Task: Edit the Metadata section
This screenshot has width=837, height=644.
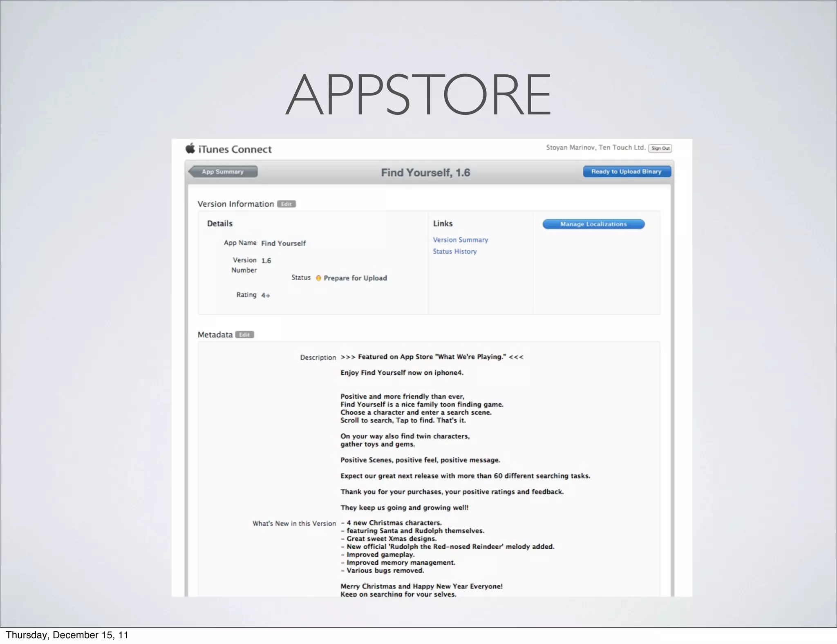Action: pos(245,335)
